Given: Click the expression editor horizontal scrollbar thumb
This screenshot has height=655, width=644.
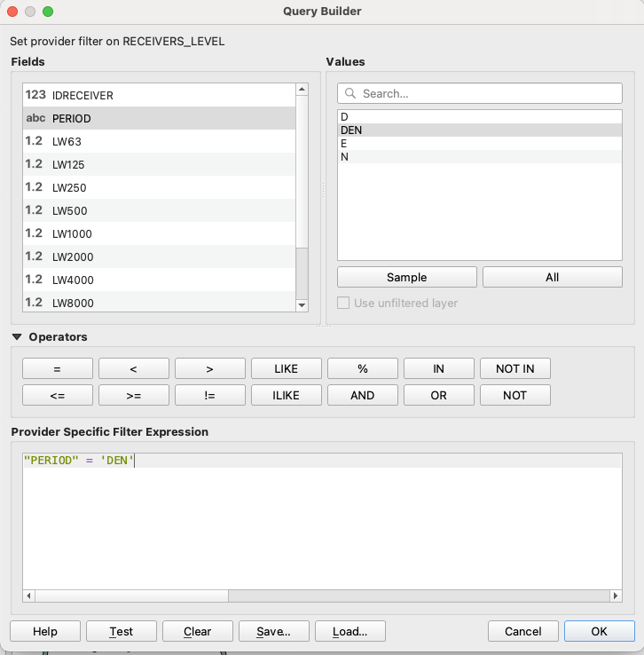Looking at the screenshot, I should (x=132, y=596).
